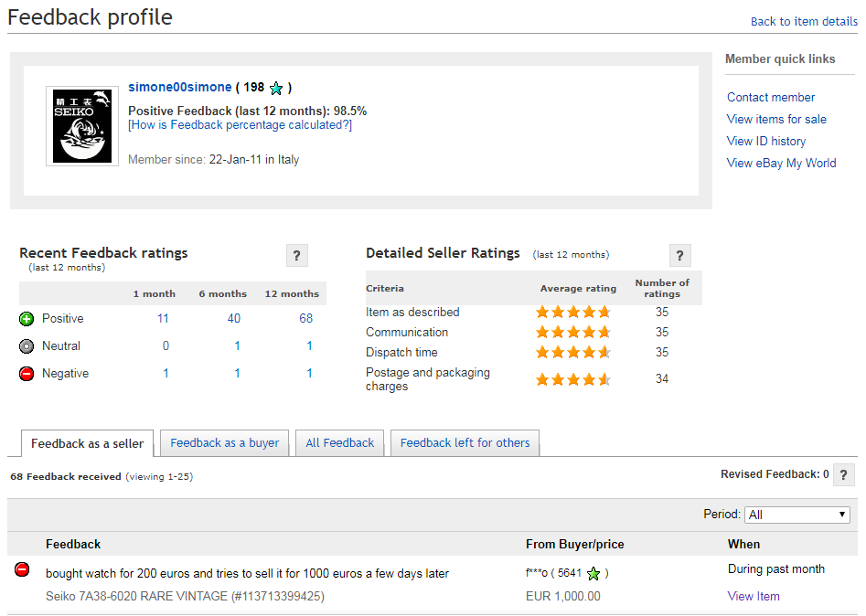Select the Feedback as a seller tab
The width and height of the screenshot is (866, 616).
click(87, 444)
